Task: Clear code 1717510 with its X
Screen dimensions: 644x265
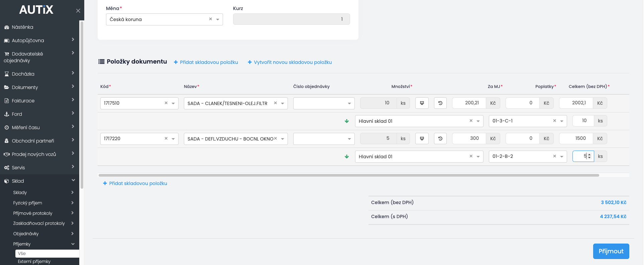Action: pos(166,103)
